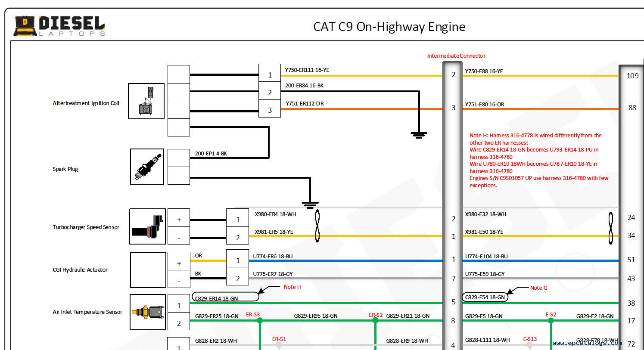644x350 pixels.
Task: Click the BK wire color label at actuator
Action: (198, 273)
